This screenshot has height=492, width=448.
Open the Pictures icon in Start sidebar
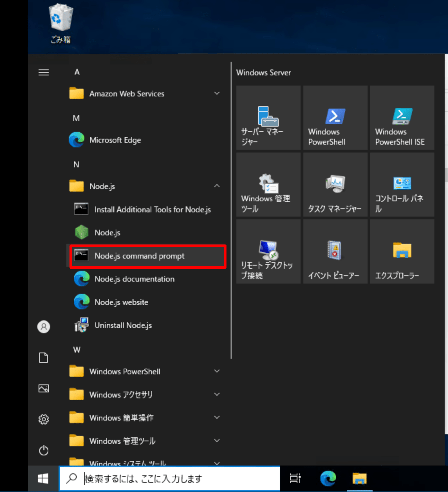(x=44, y=388)
